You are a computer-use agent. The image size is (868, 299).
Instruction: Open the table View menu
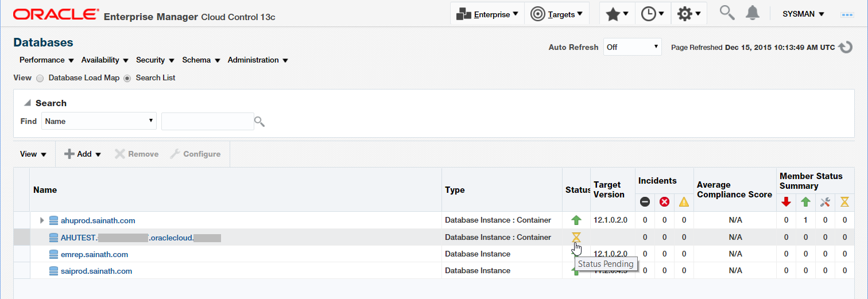click(33, 154)
